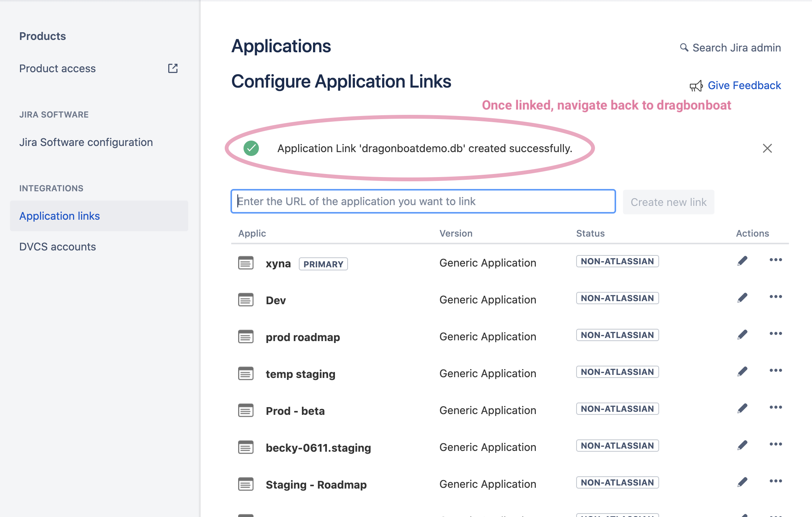Click the becky-0611.staging application name
The image size is (812, 517).
pyautogui.click(x=318, y=448)
